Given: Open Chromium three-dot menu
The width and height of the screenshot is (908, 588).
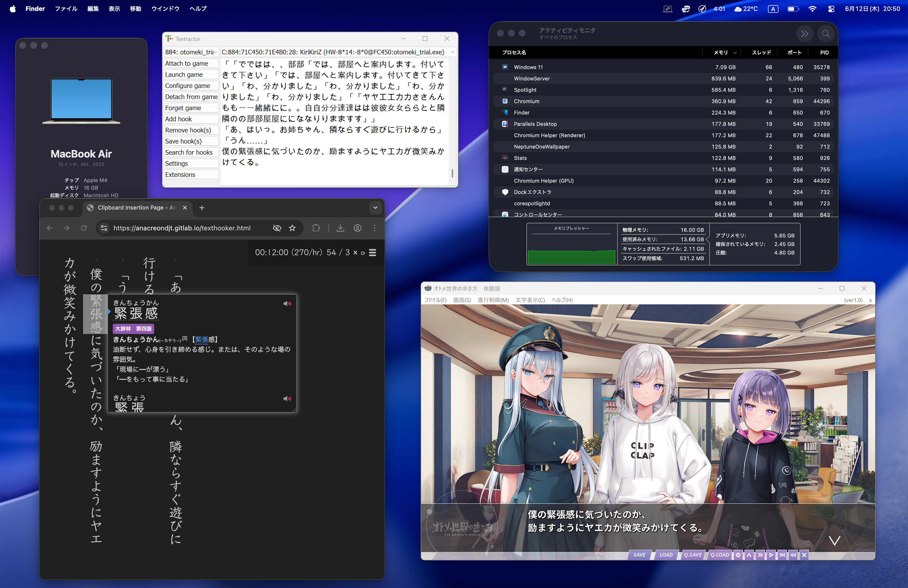Looking at the screenshot, I should coord(375,228).
